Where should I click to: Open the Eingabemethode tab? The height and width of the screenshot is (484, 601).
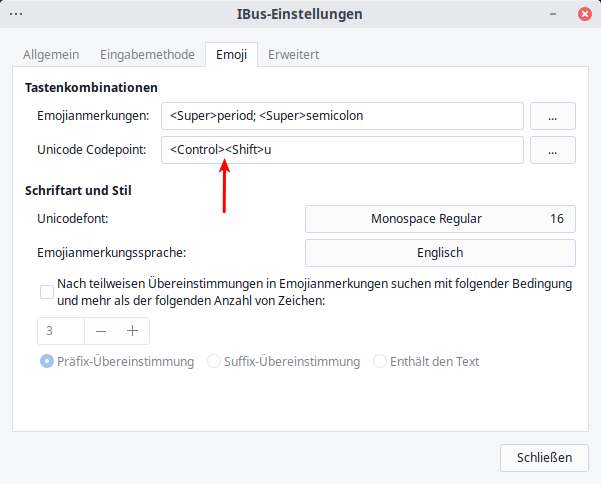tap(147, 55)
